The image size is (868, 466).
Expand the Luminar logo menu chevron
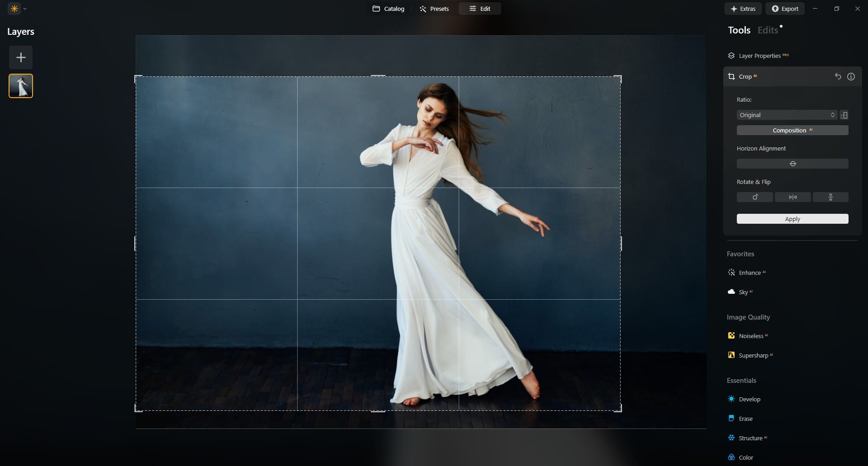[x=25, y=8]
